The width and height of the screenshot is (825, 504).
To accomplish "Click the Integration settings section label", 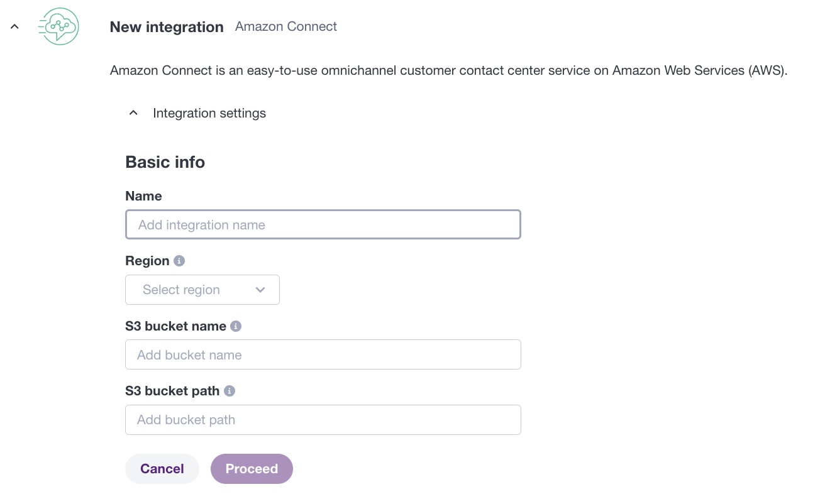I will [209, 113].
